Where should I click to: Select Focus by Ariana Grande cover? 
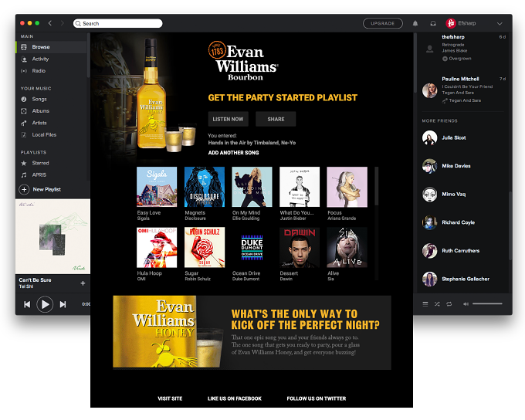[347, 187]
